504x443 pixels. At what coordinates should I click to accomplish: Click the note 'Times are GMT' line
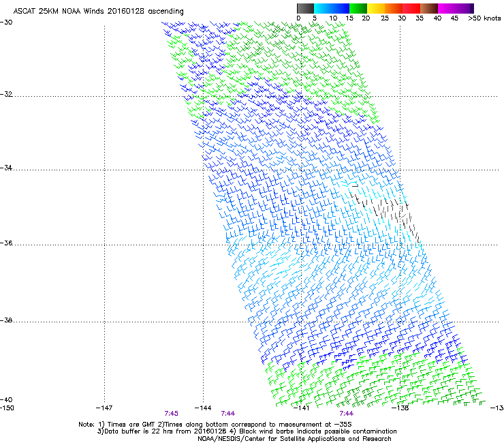(x=215, y=425)
